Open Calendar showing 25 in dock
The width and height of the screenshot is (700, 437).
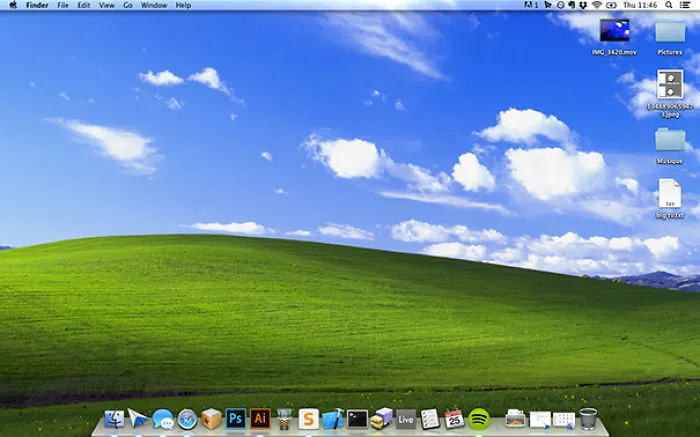454,419
